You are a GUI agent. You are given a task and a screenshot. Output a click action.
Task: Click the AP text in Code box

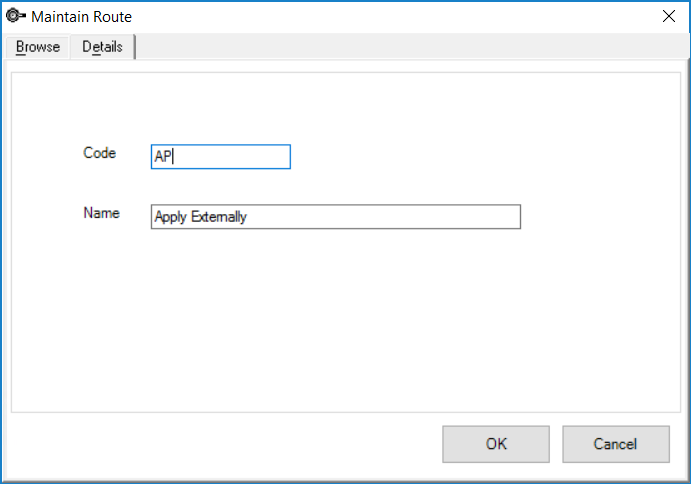point(163,156)
